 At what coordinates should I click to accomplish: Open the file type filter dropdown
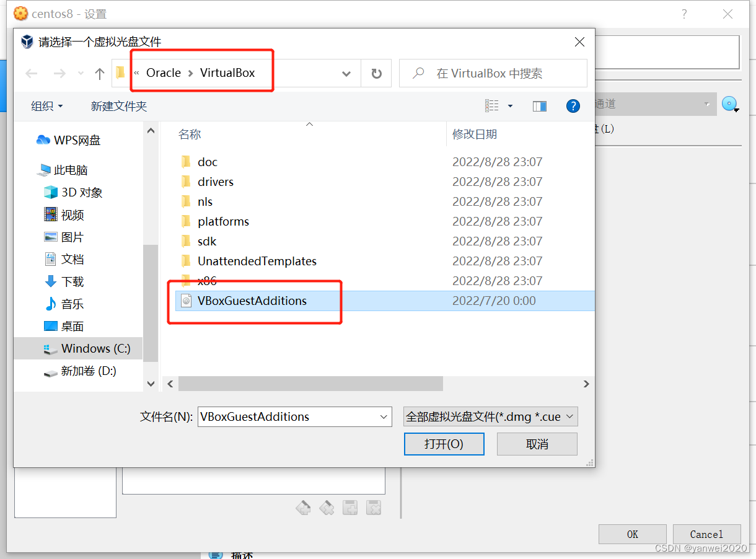[x=490, y=416]
